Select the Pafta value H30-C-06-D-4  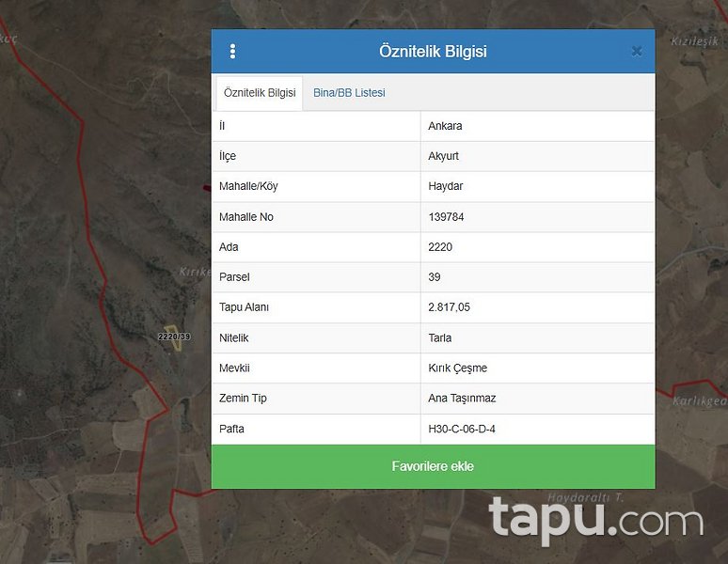tap(462, 429)
